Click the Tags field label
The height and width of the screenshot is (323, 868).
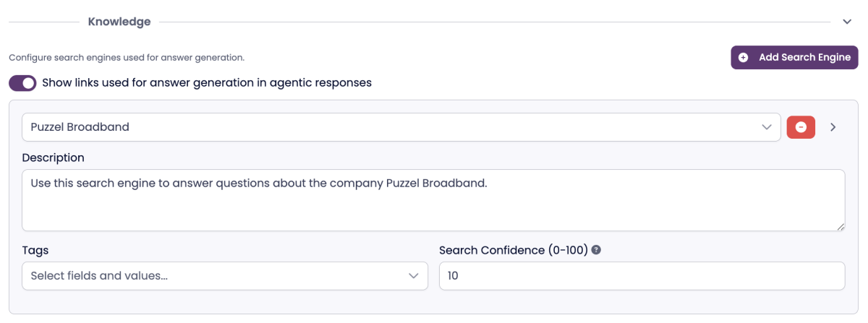click(x=35, y=250)
